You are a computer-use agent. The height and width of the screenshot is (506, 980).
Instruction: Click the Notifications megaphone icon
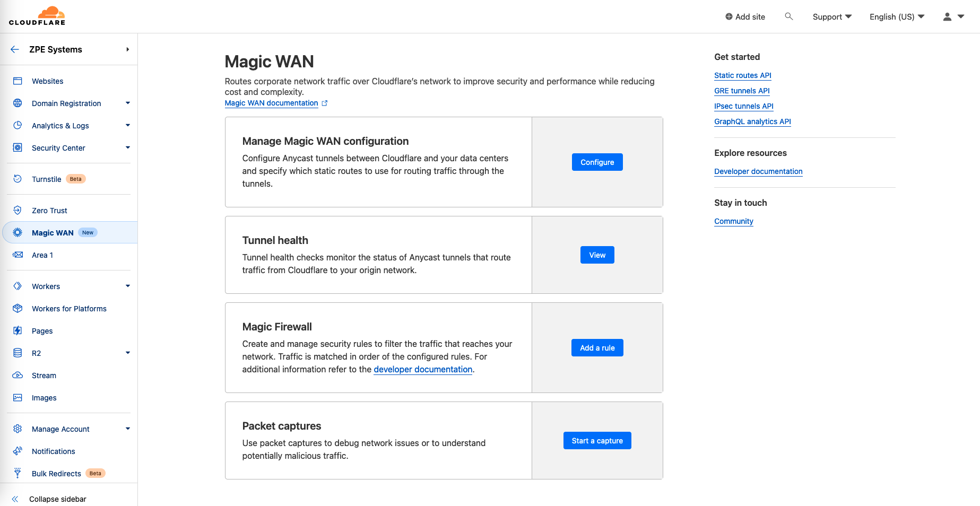pos(18,451)
